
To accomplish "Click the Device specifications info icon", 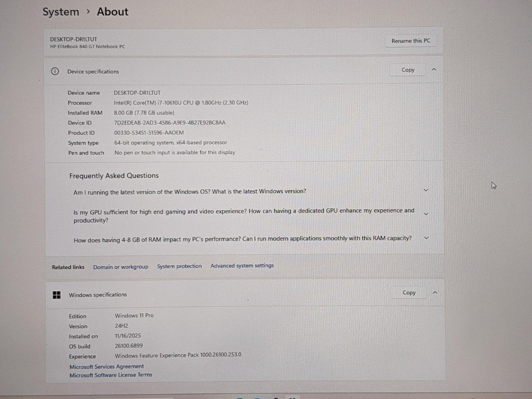I will tap(55, 71).
